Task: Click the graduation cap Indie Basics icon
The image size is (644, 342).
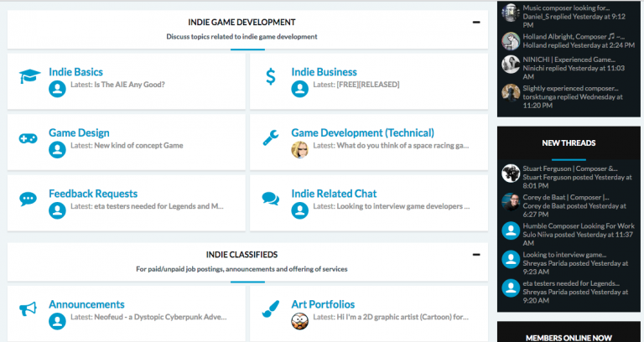Action: click(x=29, y=77)
